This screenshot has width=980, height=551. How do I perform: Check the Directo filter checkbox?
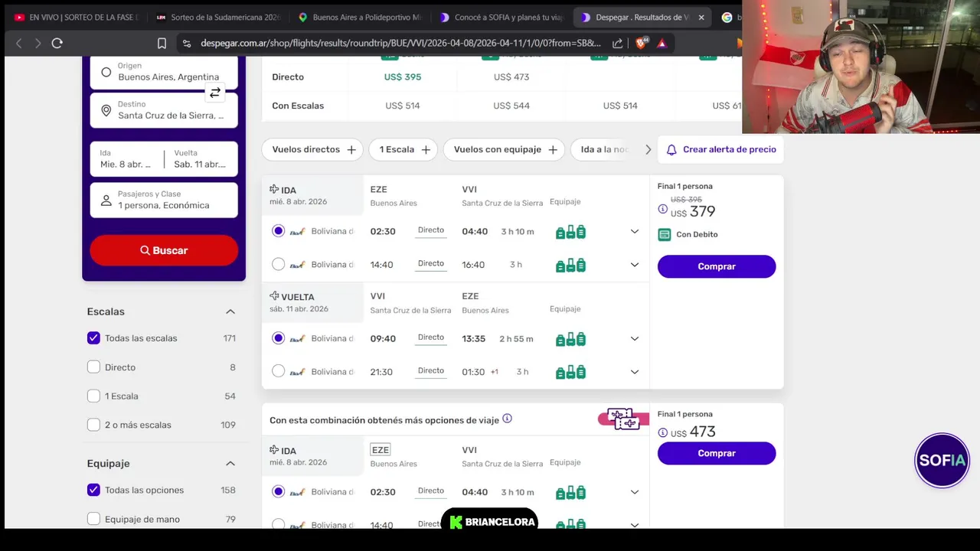pos(93,367)
